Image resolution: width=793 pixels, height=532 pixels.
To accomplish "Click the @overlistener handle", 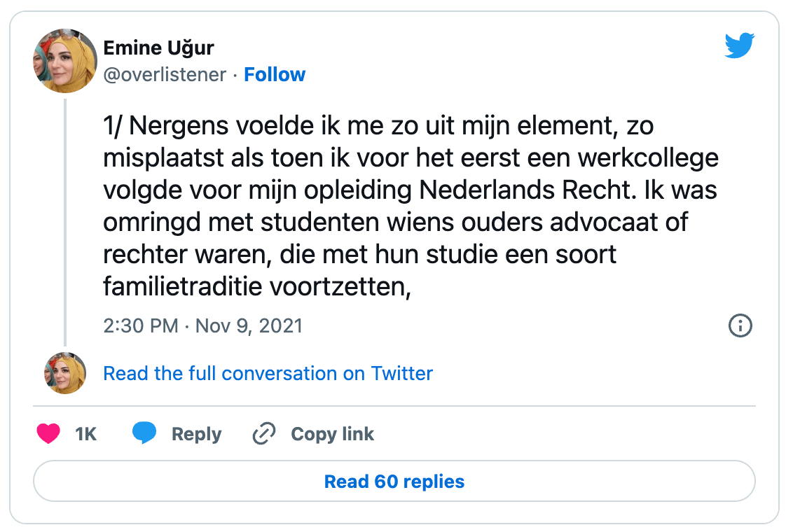I will (165, 75).
